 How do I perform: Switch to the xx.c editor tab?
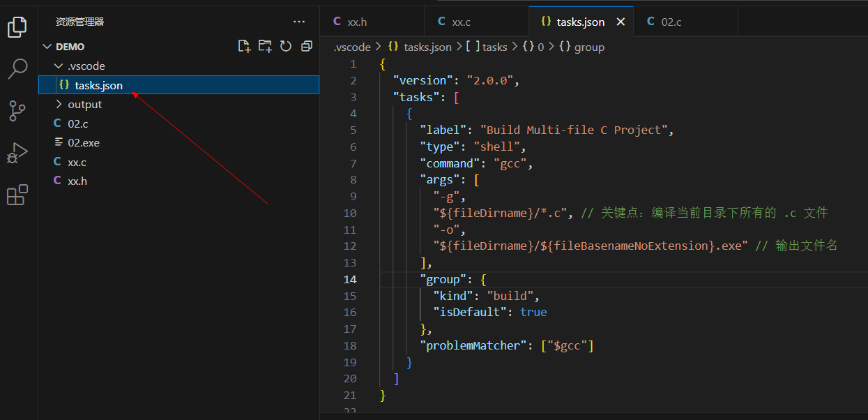pos(477,22)
